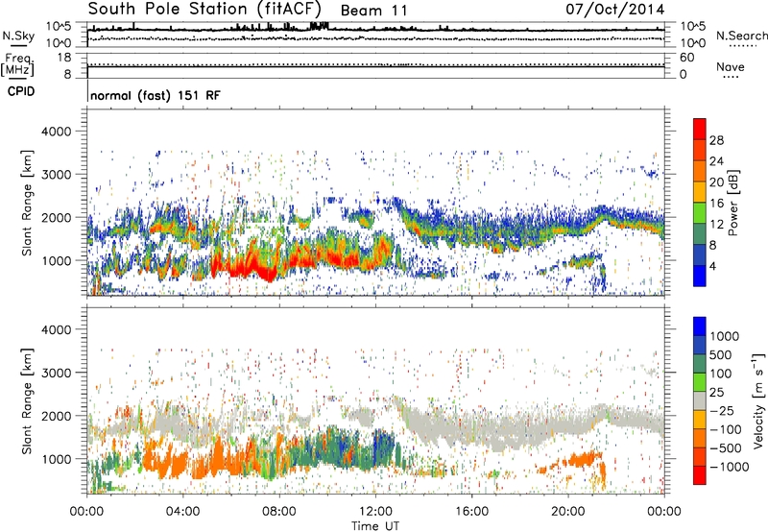Click the dotted line sample under 'Nave'
The width and height of the screenshot is (768, 532).
(731, 77)
